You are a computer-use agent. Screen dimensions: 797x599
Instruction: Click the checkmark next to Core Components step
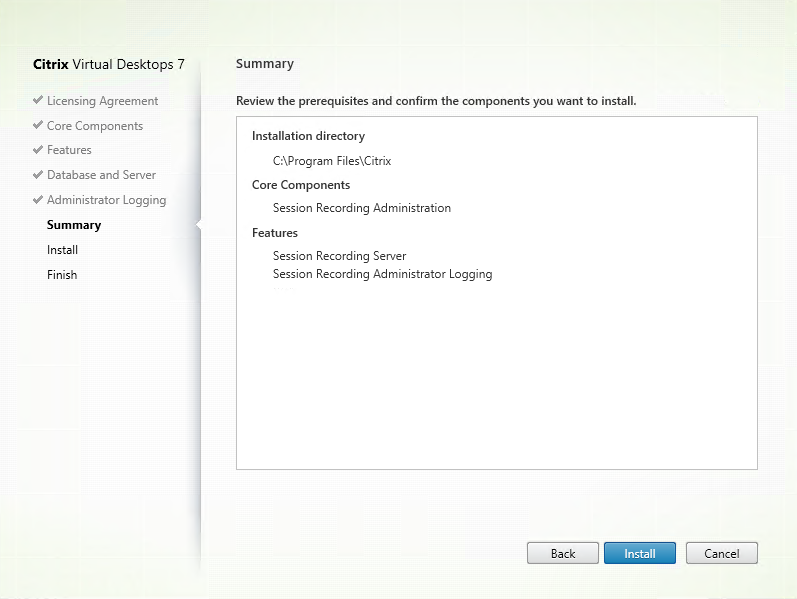tap(38, 125)
